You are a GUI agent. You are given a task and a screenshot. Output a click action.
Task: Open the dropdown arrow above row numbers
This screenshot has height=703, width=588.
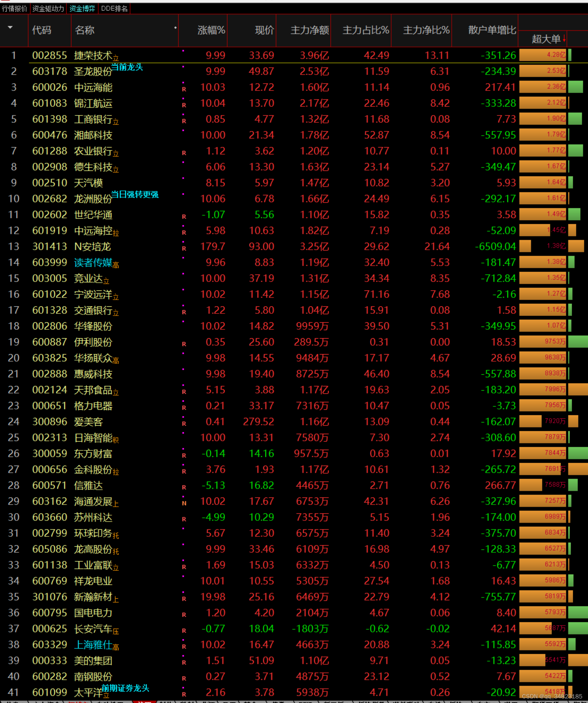pos(10,28)
